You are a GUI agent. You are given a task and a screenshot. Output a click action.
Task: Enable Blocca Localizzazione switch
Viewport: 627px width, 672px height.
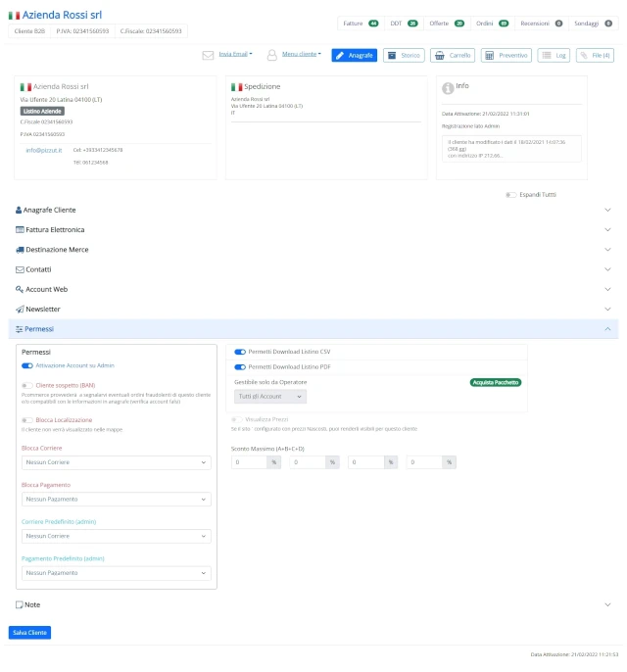pyautogui.click(x=27, y=420)
